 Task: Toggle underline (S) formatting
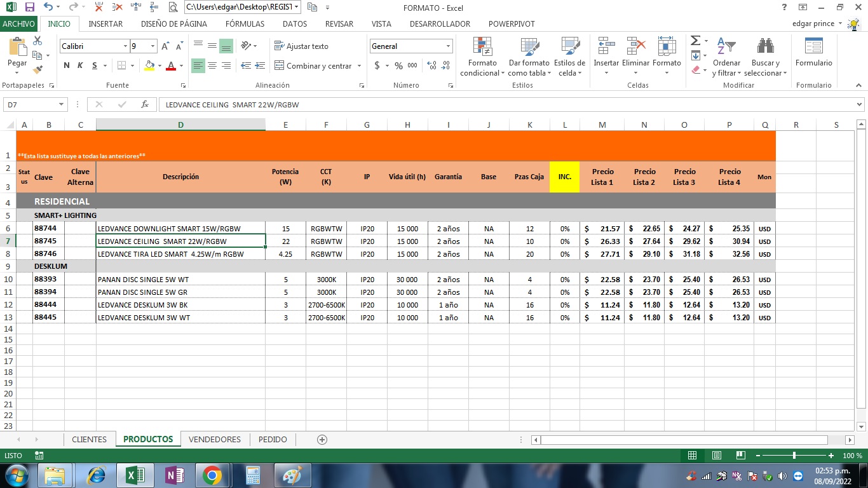click(95, 65)
